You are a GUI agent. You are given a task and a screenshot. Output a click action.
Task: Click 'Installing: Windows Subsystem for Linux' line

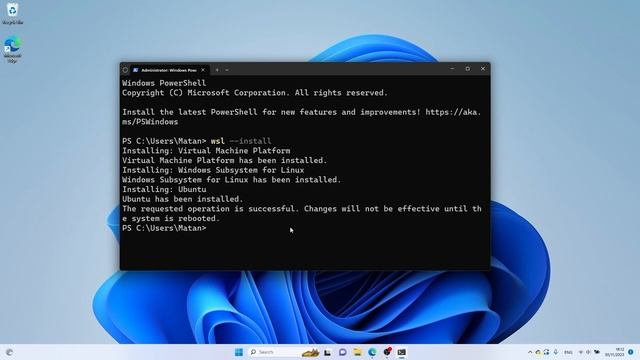213,170
